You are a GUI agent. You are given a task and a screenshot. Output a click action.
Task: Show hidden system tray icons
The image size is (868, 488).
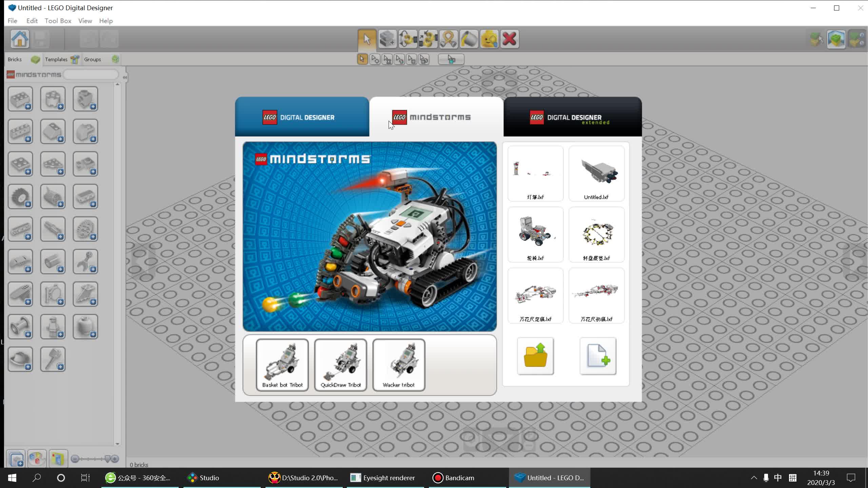coord(753,478)
